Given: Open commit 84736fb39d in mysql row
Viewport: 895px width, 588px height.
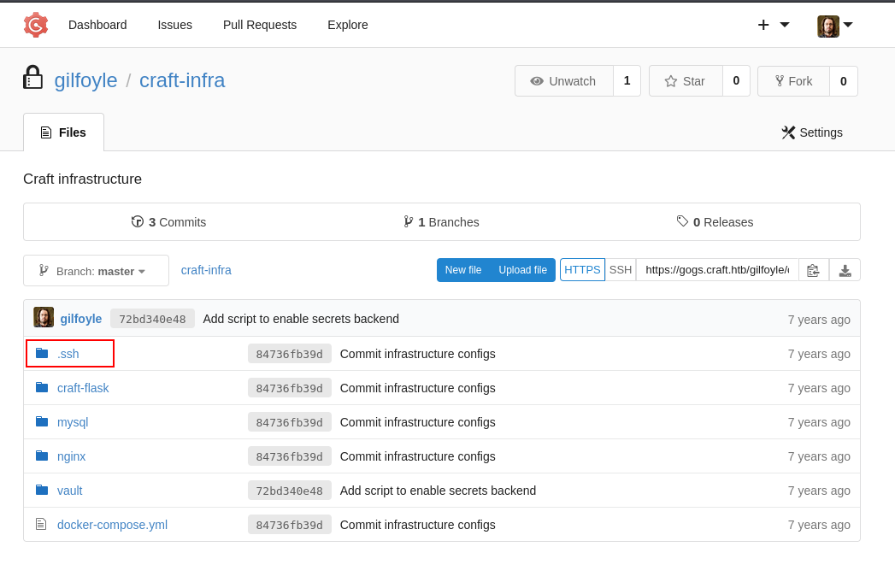Looking at the screenshot, I should pos(290,422).
